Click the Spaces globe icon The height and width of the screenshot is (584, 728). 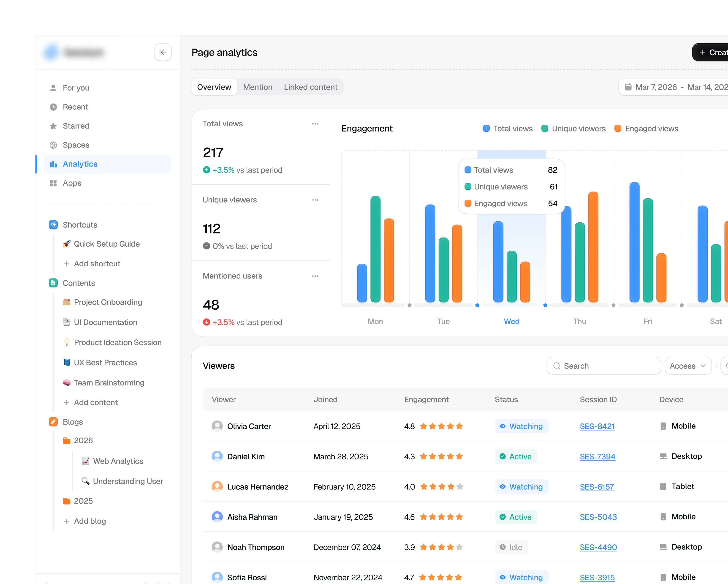(x=53, y=145)
